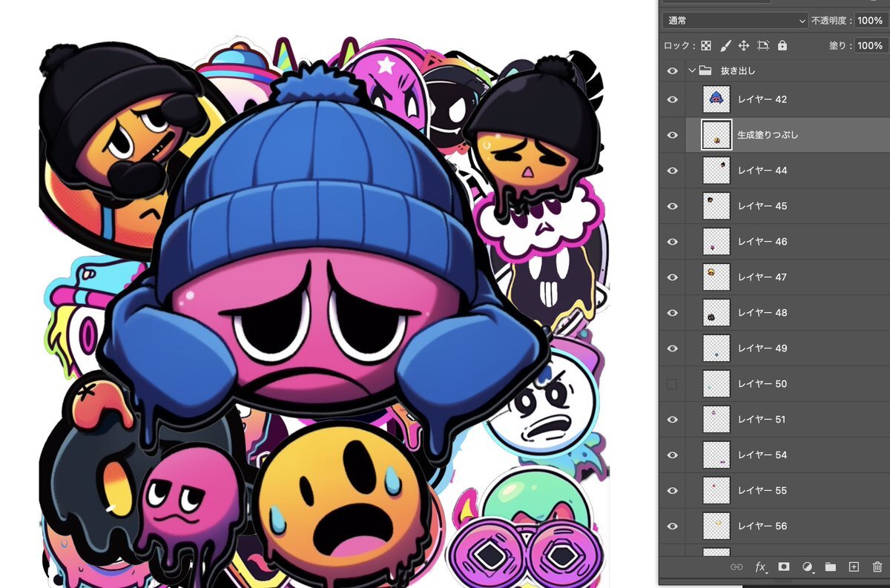Click the 抜き出し group name
Screen dimensions: 890x588
click(x=738, y=71)
